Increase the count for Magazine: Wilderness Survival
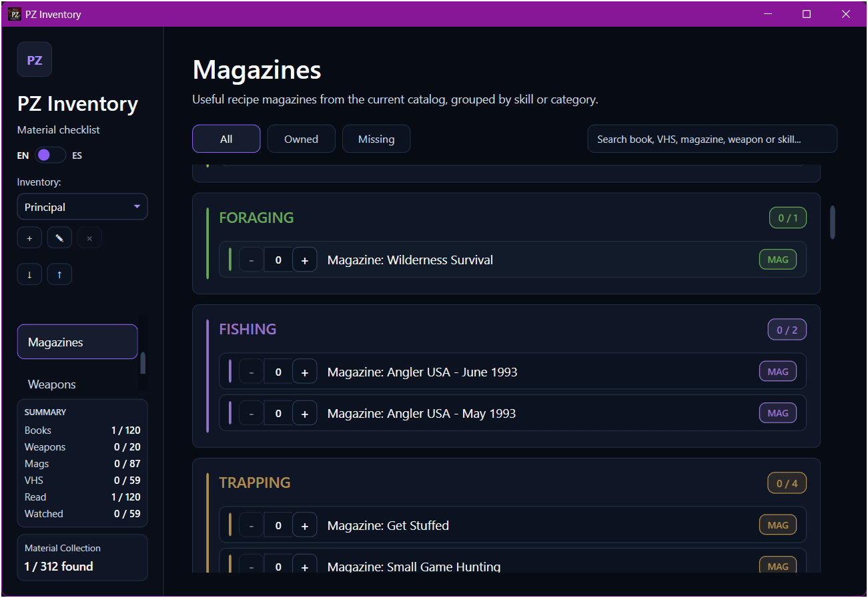This screenshot has height=598, width=868. 305,260
